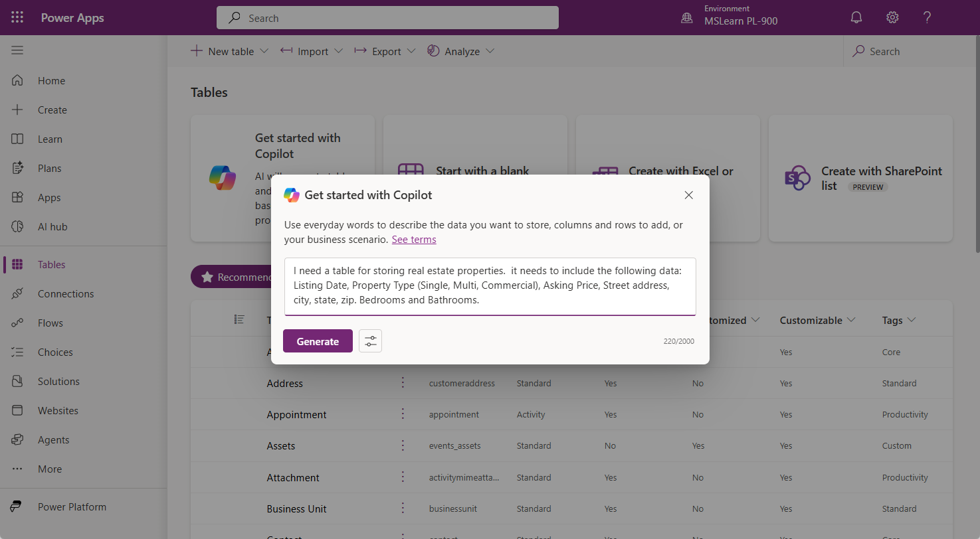This screenshot has width=980, height=539.
Task: Open row options for Address table
Action: [x=403, y=382]
